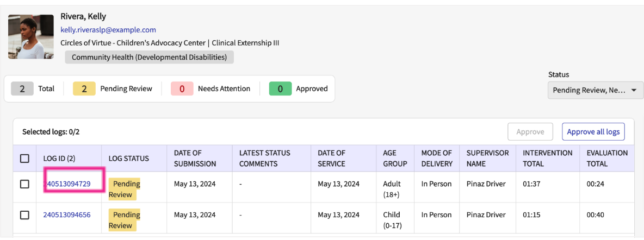644x240 pixels.
Task: Open log ID 240513094729
Action: point(67,184)
